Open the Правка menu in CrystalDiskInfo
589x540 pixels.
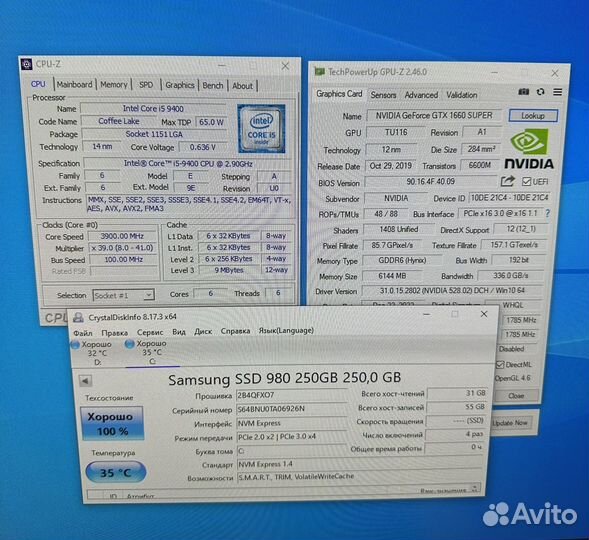[x=115, y=333]
